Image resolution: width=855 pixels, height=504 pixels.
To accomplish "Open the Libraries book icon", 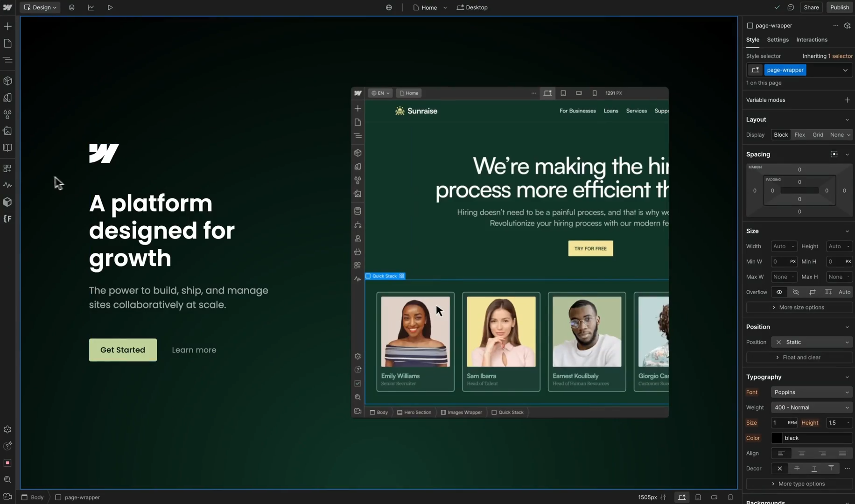I will [7, 148].
